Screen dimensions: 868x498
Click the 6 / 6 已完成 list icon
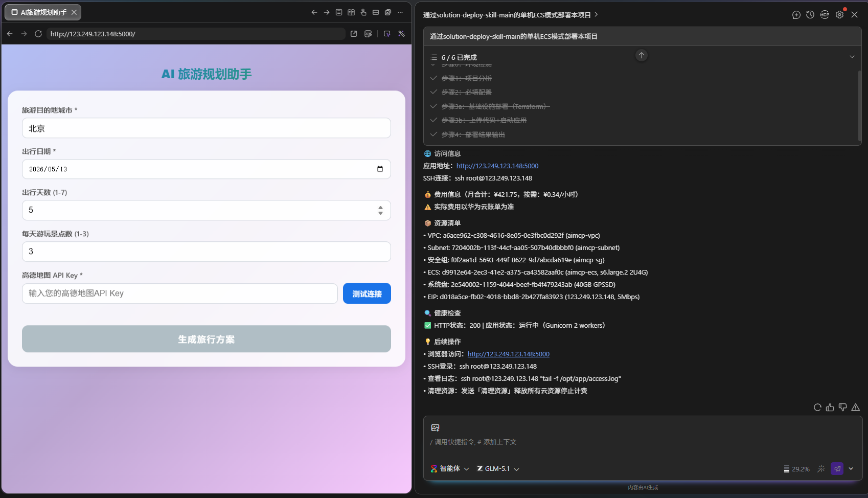434,57
